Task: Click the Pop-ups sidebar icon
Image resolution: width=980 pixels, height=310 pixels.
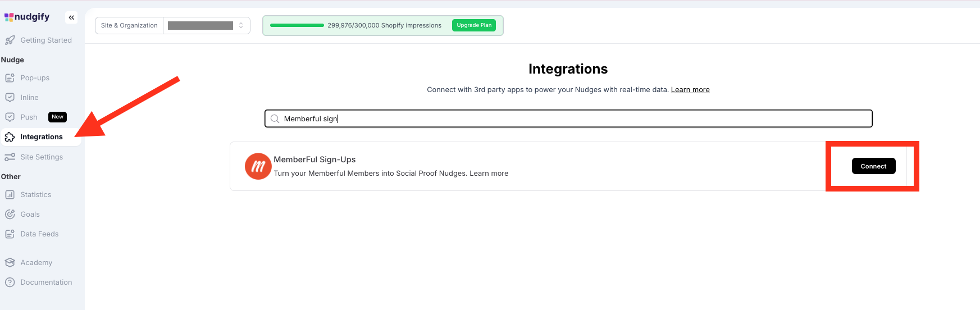Action: coord(10,78)
